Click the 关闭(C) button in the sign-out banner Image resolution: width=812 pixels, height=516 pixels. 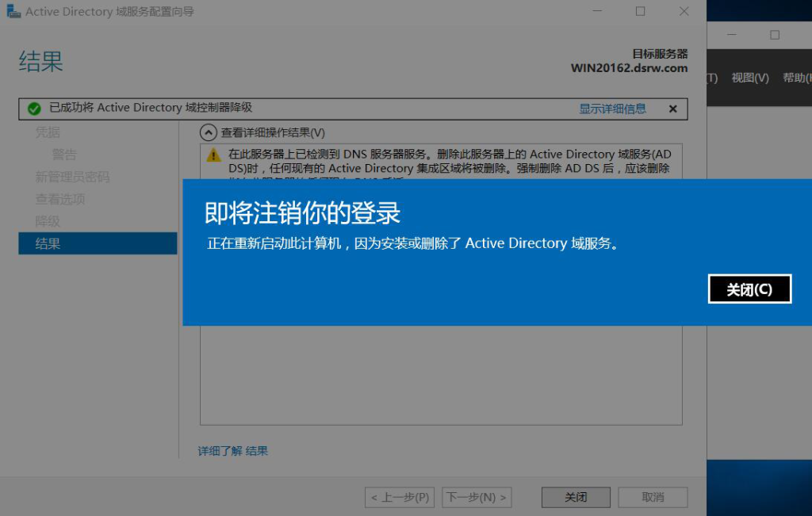[x=749, y=289]
